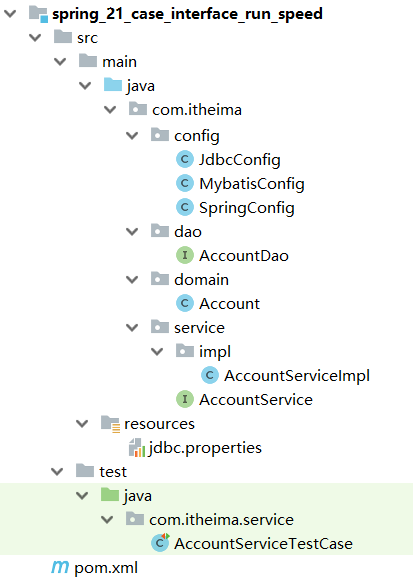This screenshot has width=413, height=586.
Task: Click the resources folder icon
Action: click(x=110, y=424)
